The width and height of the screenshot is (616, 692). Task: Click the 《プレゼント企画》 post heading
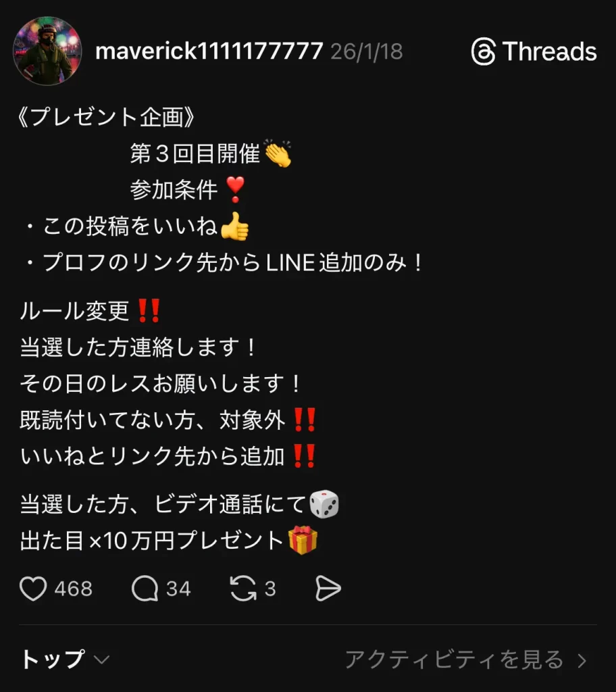point(106,118)
